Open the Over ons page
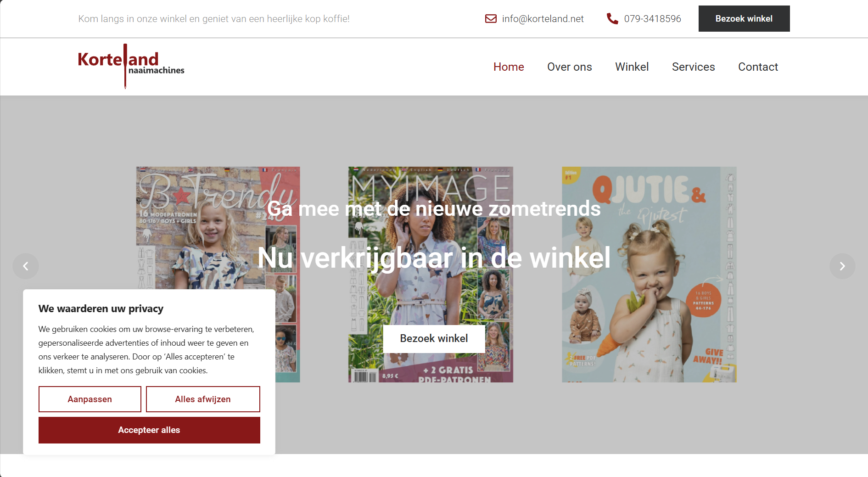This screenshot has height=477, width=868. coord(569,67)
